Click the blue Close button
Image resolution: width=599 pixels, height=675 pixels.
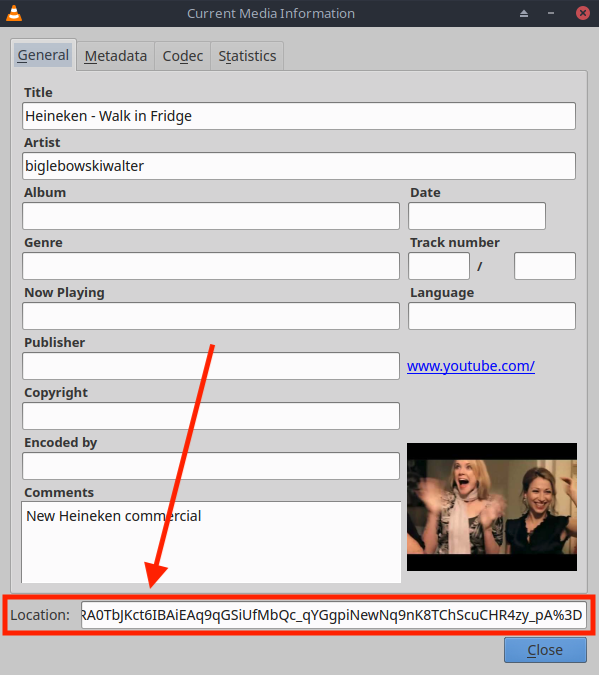point(545,650)
